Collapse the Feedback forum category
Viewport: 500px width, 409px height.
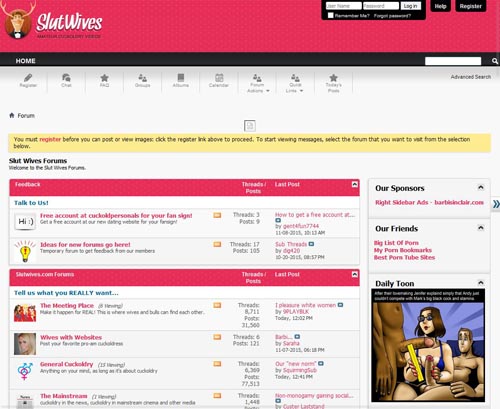[x=355, y=184]
